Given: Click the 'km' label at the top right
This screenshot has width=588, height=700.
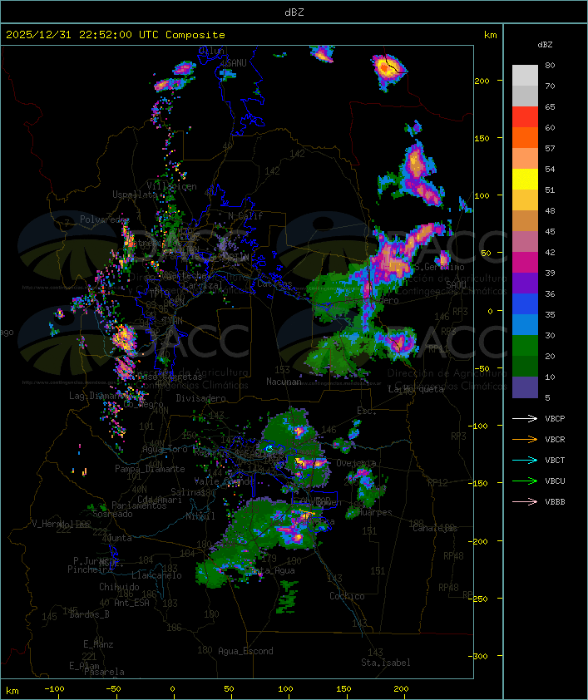Looking at the screenshot, I should (x=490, y=35).
